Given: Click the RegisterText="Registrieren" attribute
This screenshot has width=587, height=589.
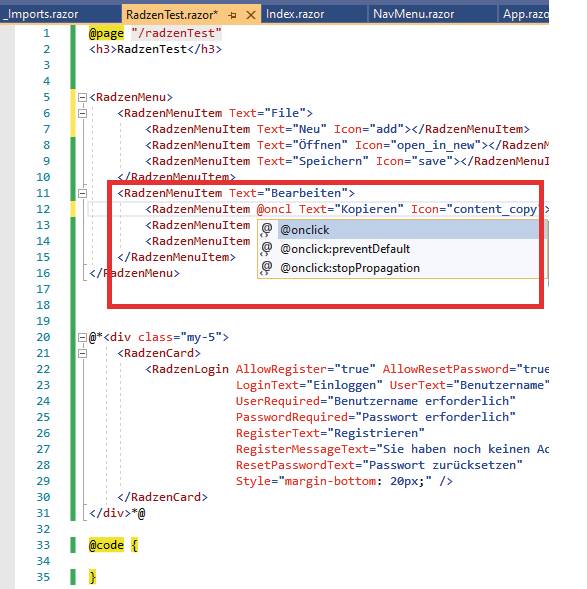Looking at the screenshot, I should pyautogui.click(x=330, y=433).
